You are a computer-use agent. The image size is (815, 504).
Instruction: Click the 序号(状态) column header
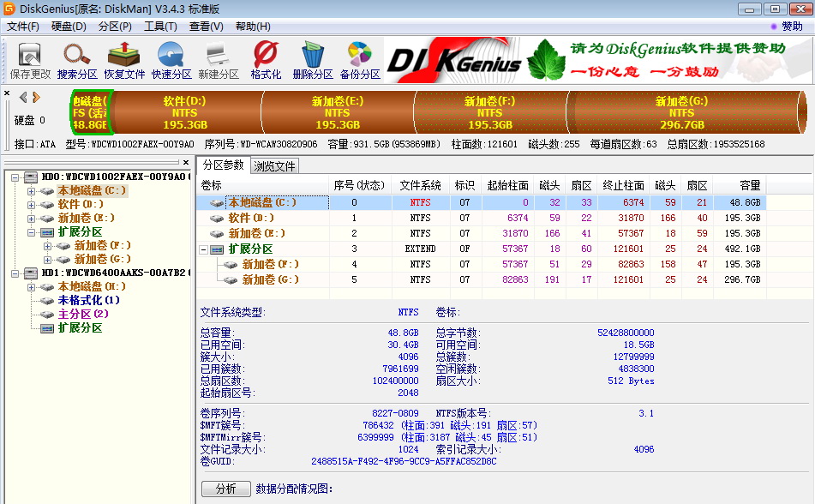[x=360, y=186]
